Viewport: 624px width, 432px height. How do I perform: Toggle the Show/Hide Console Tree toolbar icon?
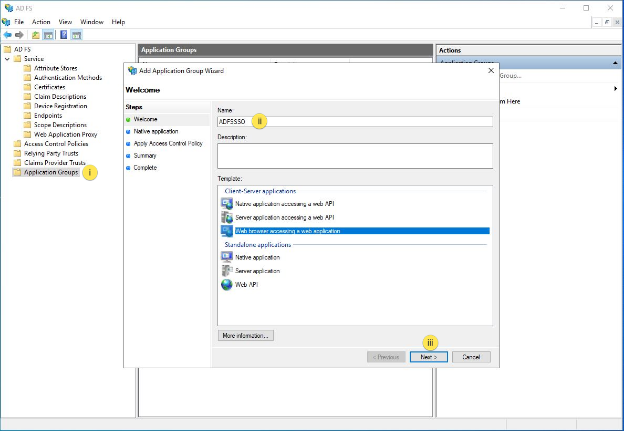click(49, 33)
